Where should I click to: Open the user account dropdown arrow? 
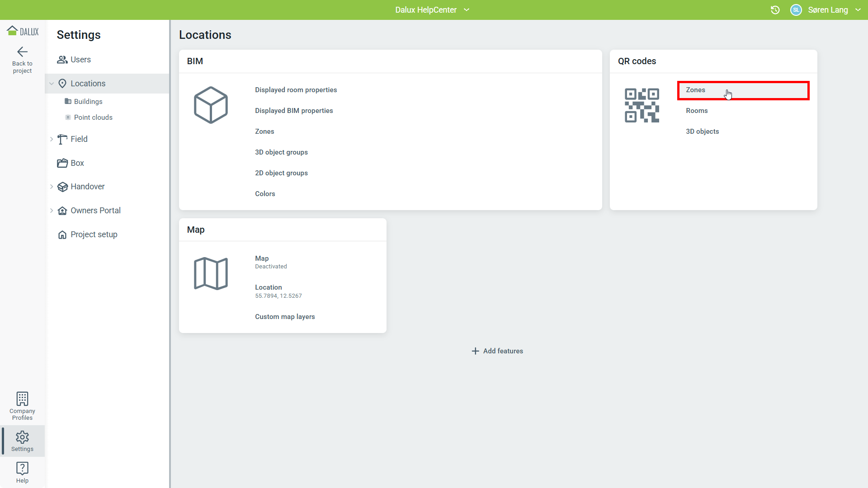(858, 10)
